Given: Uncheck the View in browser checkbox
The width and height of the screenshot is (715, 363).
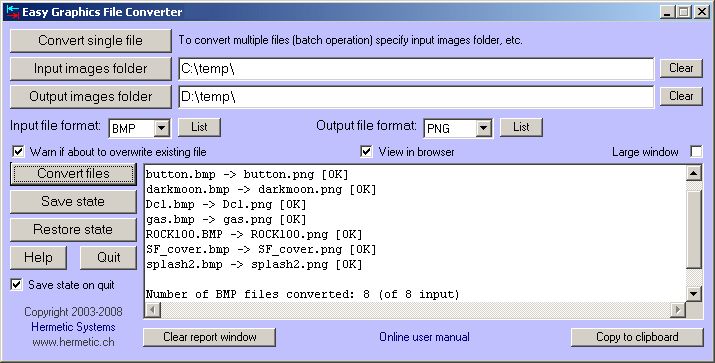Looking at the screenshot, I should click(x=366, y=151).
